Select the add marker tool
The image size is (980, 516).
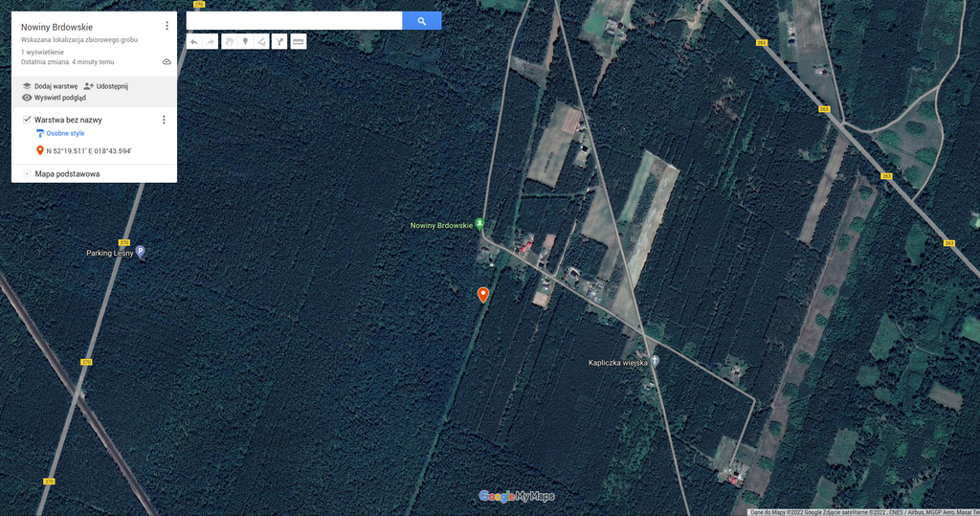coord(245,42)
